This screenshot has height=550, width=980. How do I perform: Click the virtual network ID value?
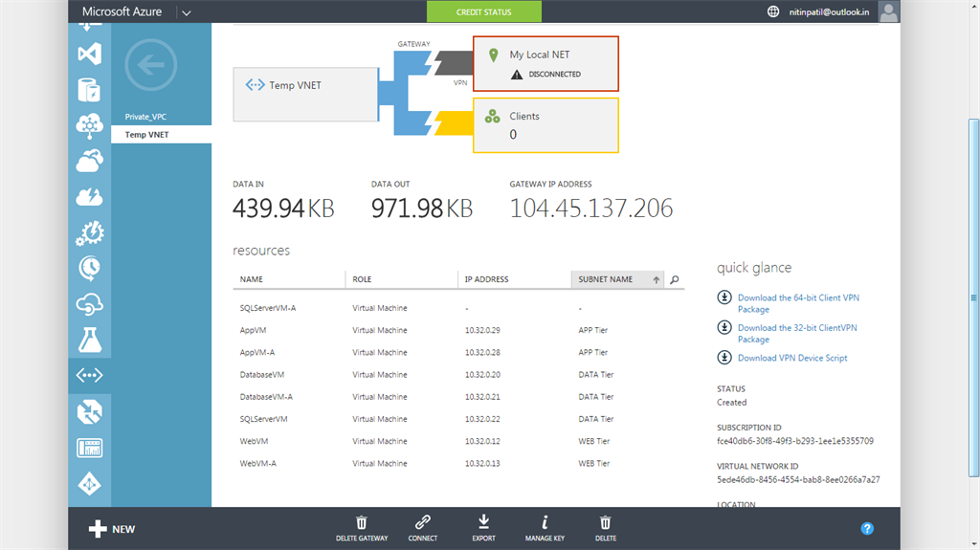point(798,480)
